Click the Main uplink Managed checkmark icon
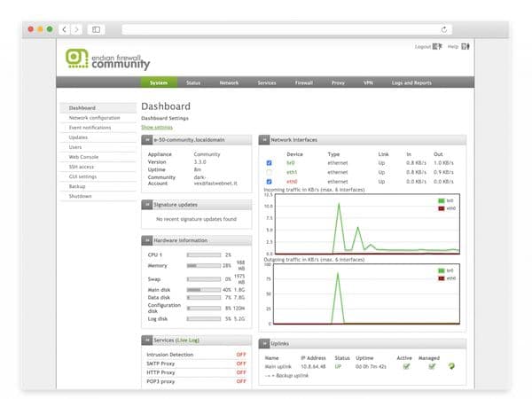This screenshot has width=532, height=399. click(432, 366)
